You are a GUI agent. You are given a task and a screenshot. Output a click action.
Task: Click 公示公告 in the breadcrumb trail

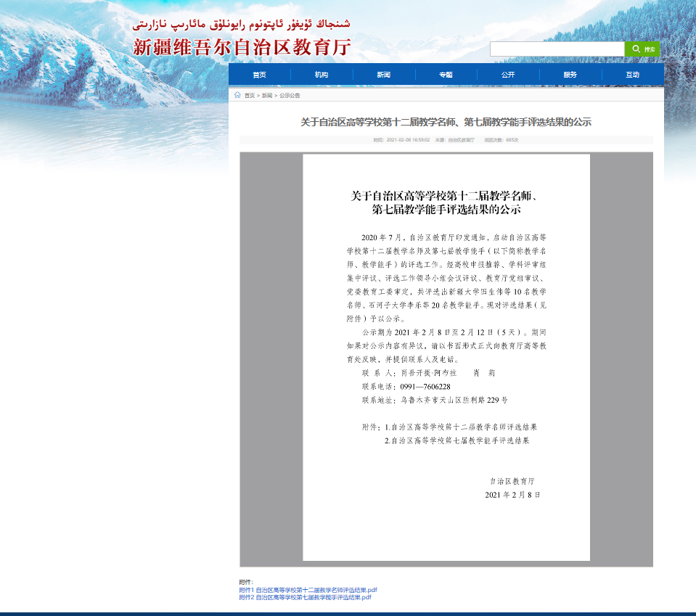coord(290,96)
